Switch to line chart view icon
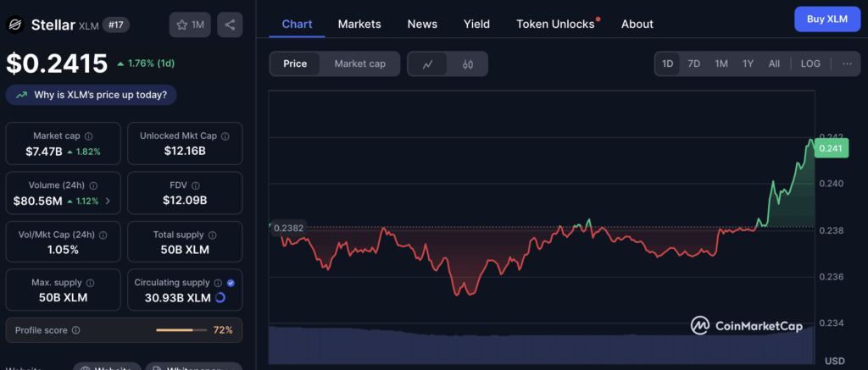Viewport: 868px width, 370px height. click(427, 64)
